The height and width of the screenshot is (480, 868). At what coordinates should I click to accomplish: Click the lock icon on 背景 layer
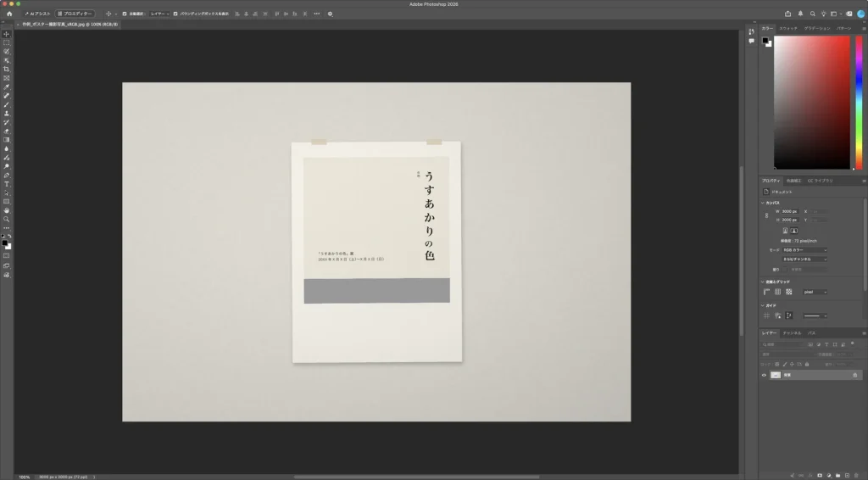pos(854,376)
